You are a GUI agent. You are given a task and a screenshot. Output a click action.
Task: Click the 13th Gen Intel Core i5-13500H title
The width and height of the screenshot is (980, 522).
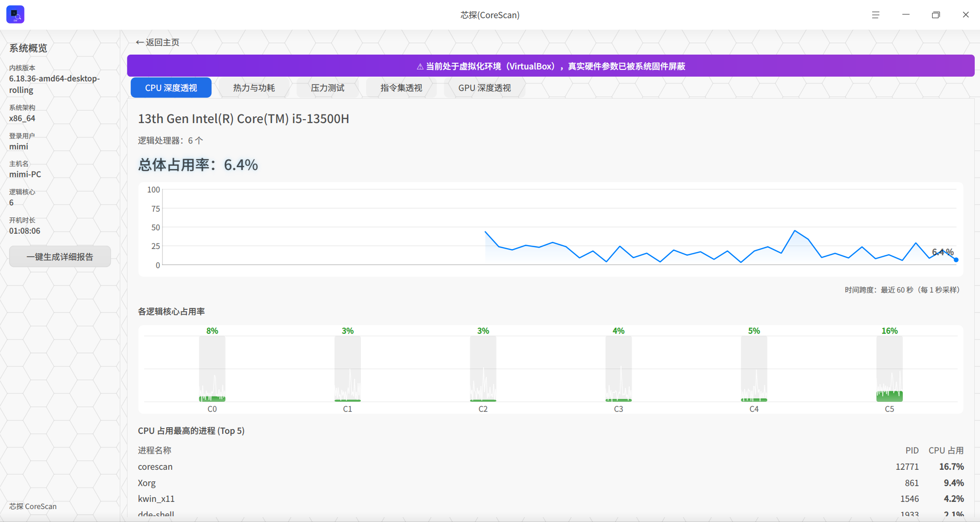(x=243, y=118)
